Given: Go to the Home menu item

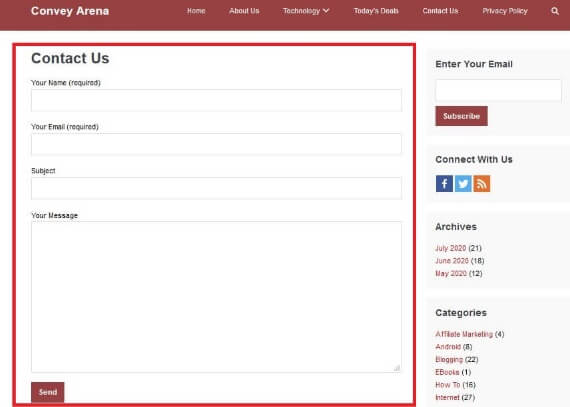Looking at the screenshot, I should [x=196, y=11].
